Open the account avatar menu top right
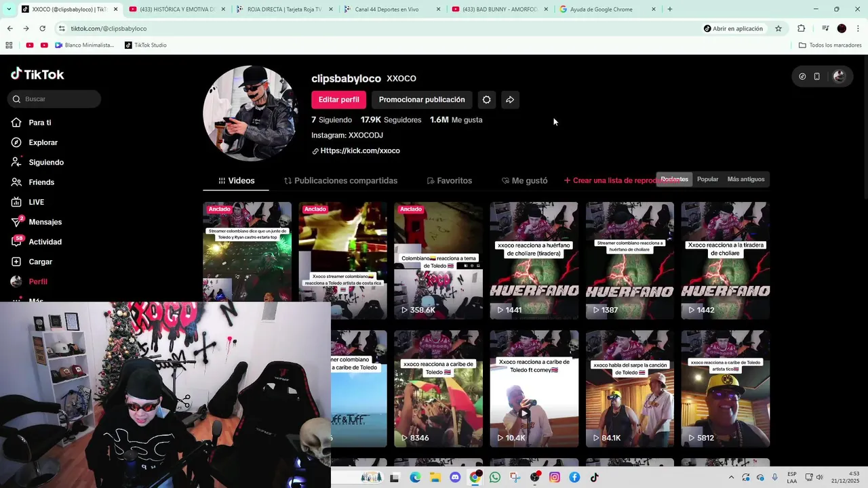868x488 pixels. (x=839, y=77)
